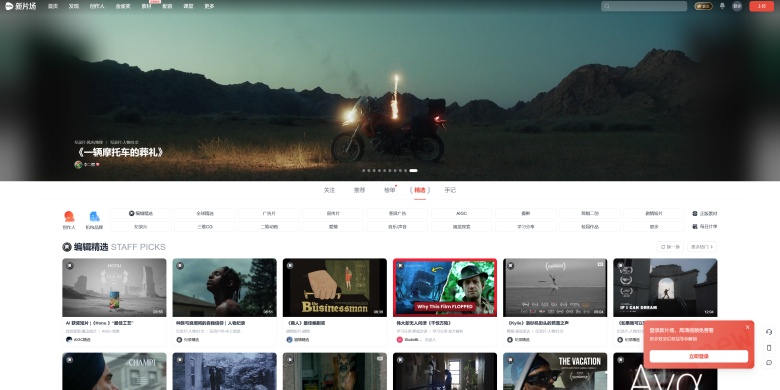Select the AIGC category filter
Screen dimensions: 780x390
point(461,213)
